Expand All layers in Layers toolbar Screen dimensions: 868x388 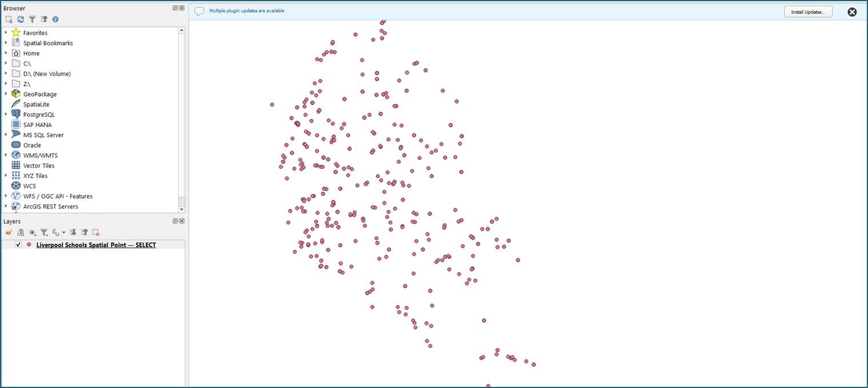point(73,232)
